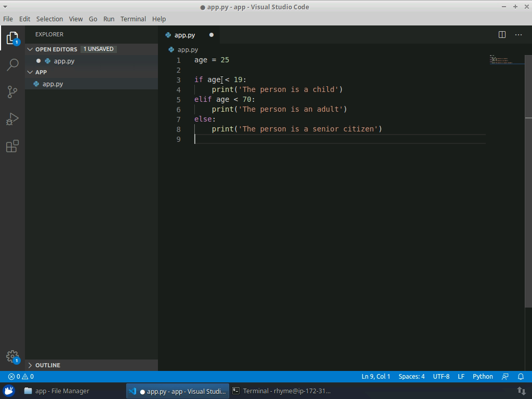Click the Ln 9, Col 1 position indicator
Image resolution: width=532 pixels, height=399 pixels.
(x=376, y=376)
